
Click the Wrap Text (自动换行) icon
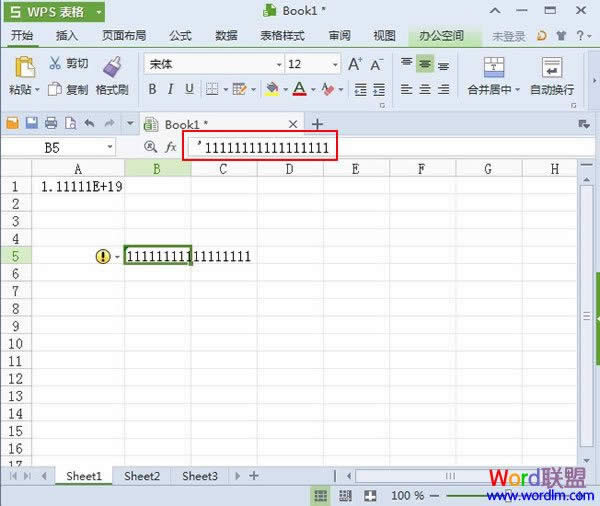(x=551, y=67)
